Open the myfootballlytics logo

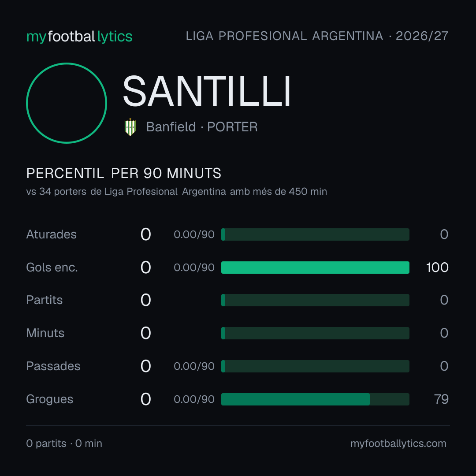tap(79, 37)
